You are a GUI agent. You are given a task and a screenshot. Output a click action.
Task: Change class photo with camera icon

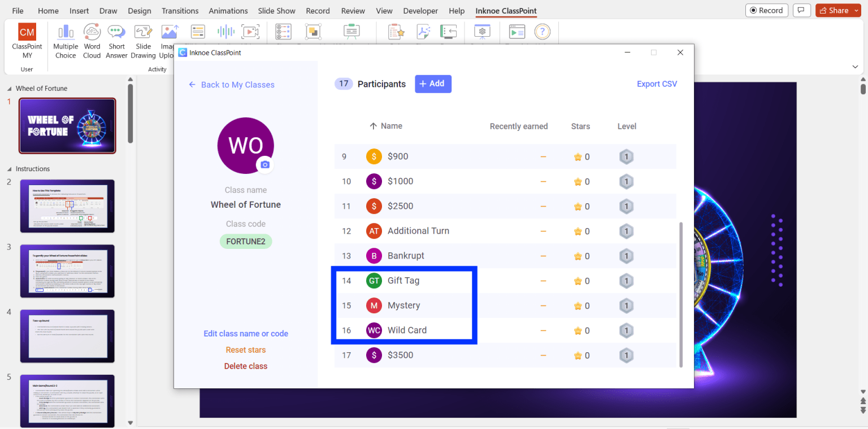point(265,165)
